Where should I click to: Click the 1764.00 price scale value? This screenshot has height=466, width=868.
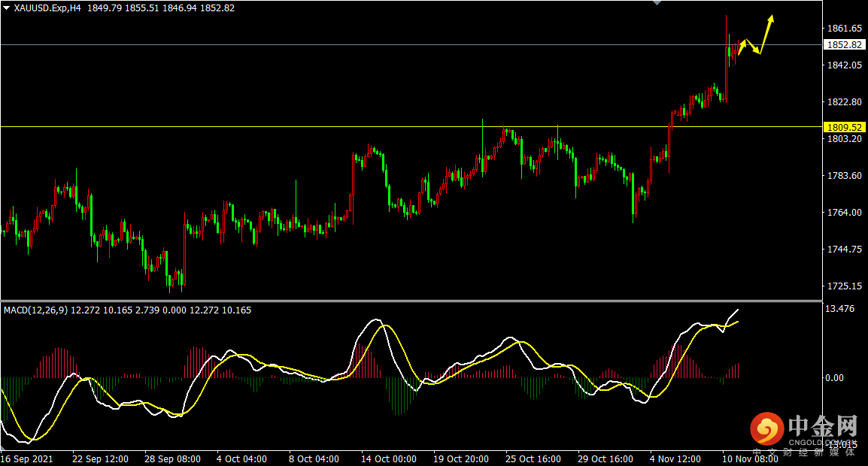844,213
